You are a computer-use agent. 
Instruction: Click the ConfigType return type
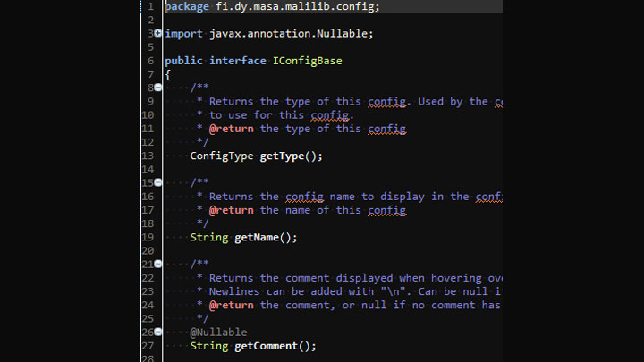221,156
